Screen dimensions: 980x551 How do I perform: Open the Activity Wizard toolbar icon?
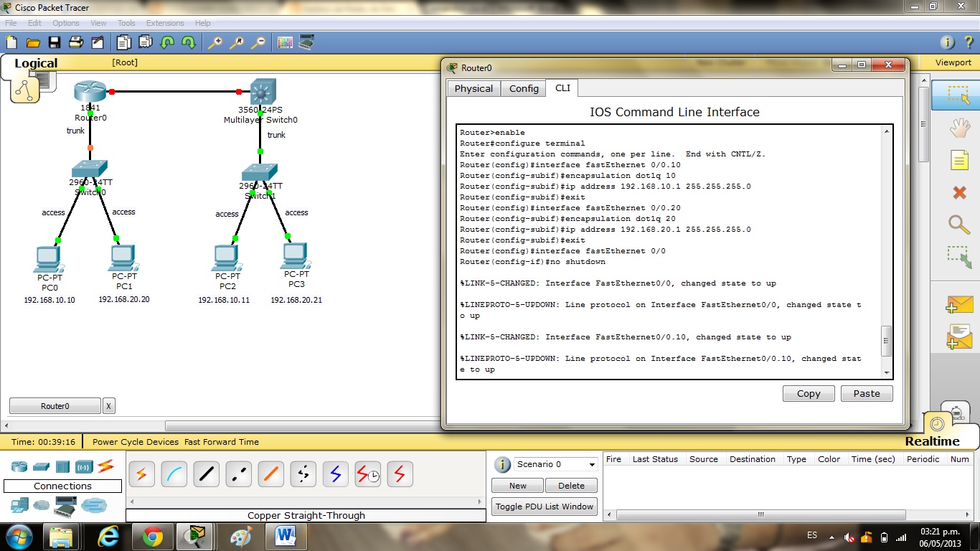click(98, 42)
